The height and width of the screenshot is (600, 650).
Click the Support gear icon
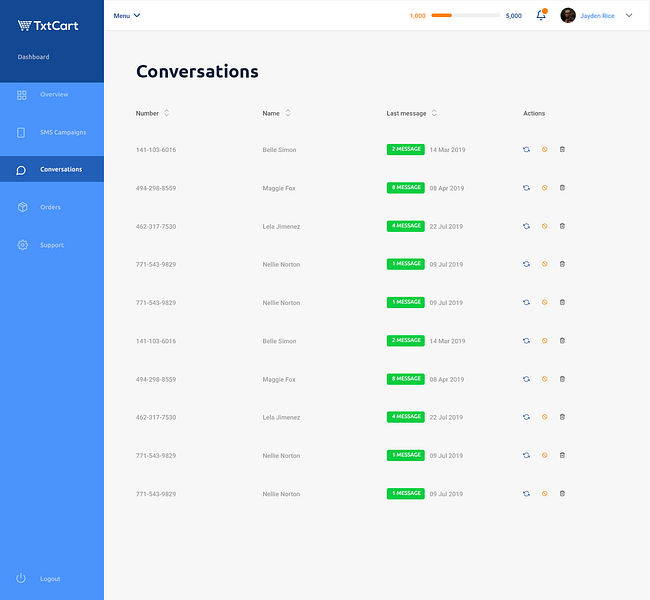tap(22, 245)
